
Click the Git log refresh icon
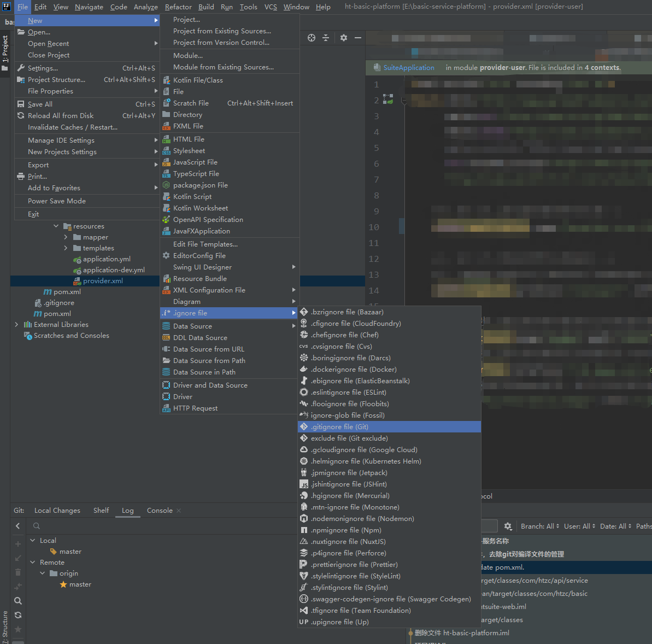(18, 615)
